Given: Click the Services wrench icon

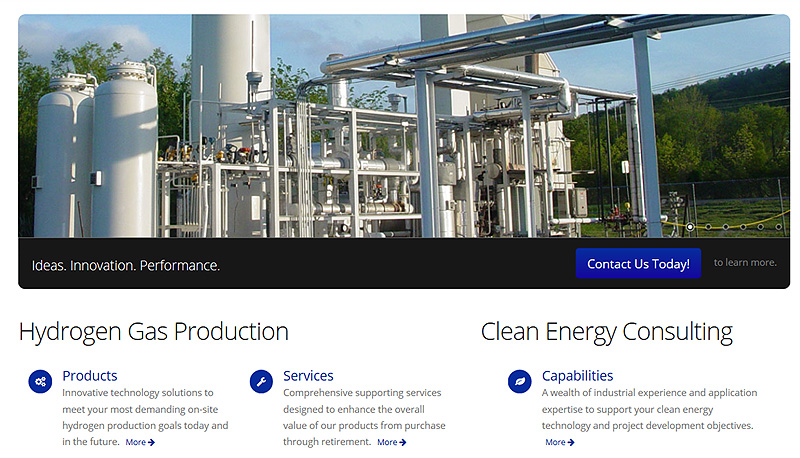Looking at the screenshot, I should (x=261, y=381).
